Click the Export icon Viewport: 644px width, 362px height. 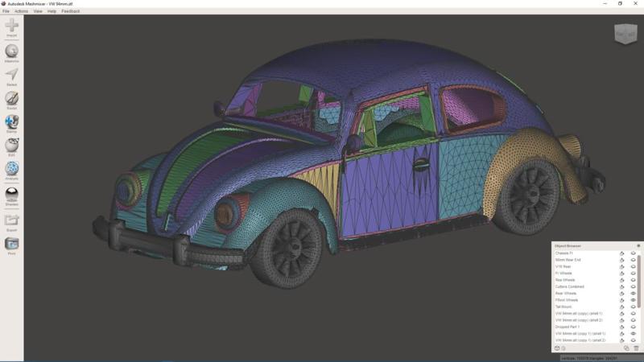pos(11,220)
